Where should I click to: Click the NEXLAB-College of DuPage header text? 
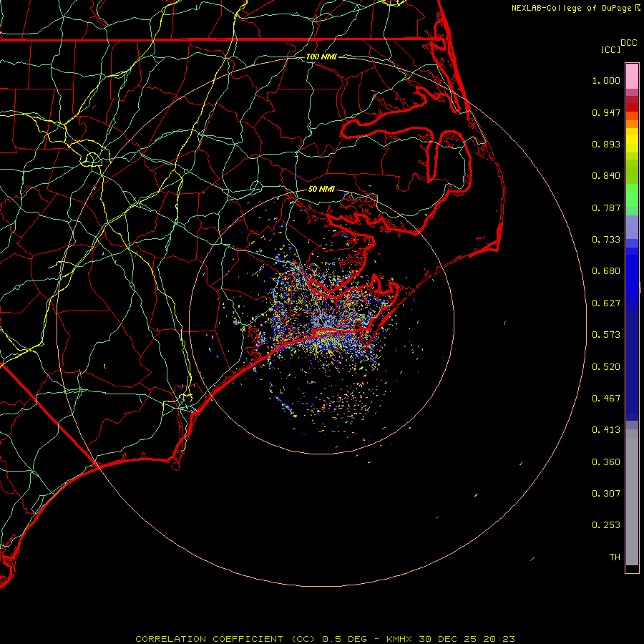(571, 8)
